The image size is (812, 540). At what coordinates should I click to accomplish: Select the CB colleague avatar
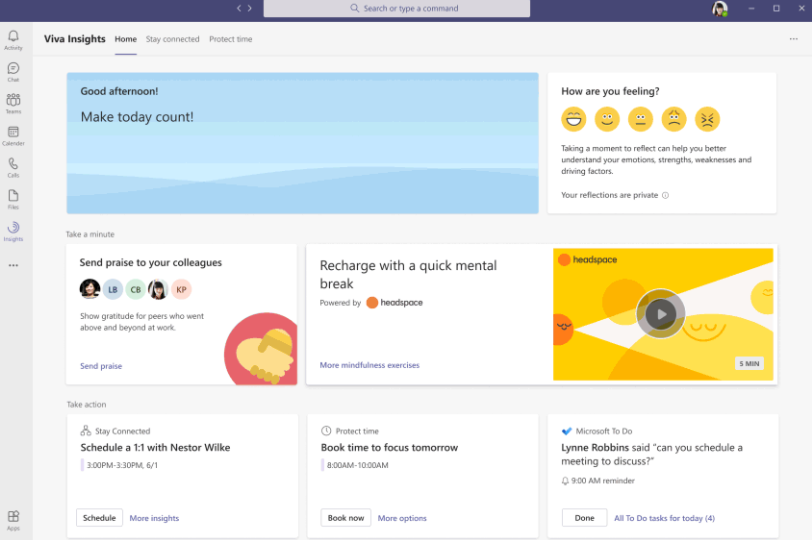[136, 289]
